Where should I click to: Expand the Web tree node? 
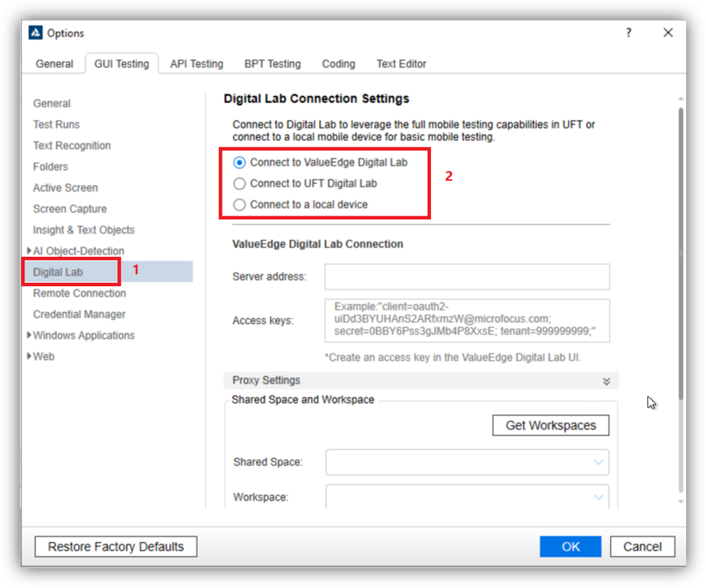29,357
